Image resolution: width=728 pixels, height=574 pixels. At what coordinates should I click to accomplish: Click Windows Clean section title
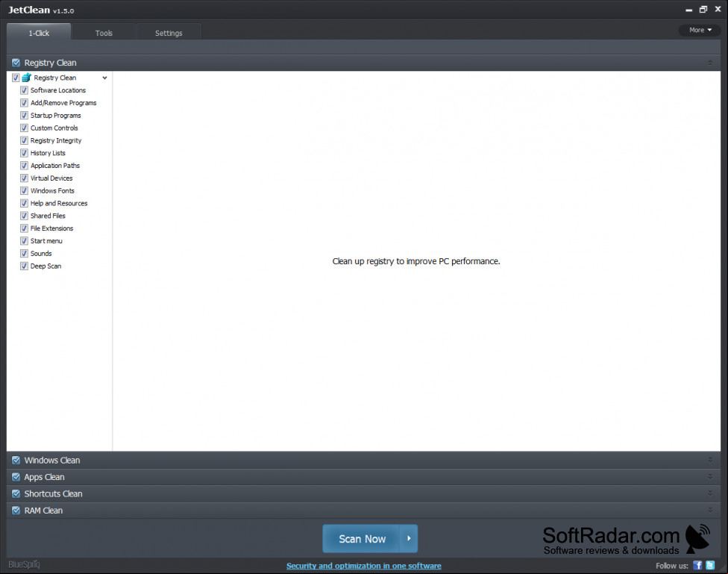pyautogui.click(x=52, y=460)
